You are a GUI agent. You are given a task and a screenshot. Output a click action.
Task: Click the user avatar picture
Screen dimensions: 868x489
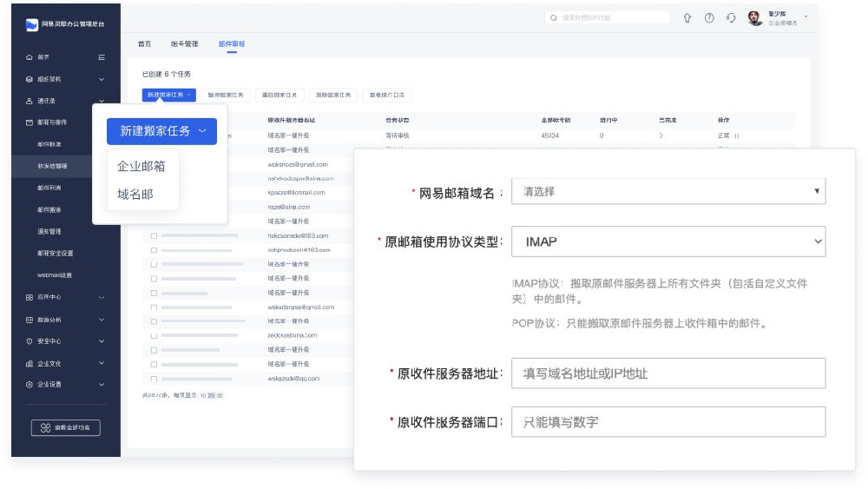point(754,17)
